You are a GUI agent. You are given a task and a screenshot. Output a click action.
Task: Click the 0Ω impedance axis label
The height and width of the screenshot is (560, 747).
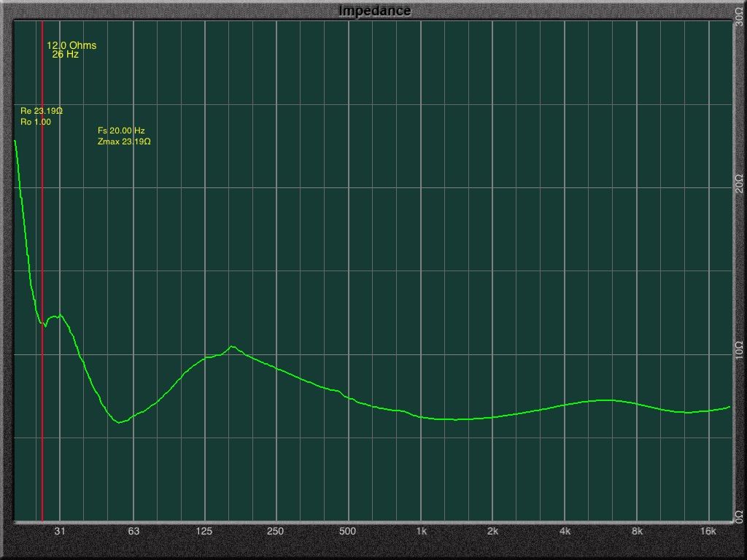[739, 517]
